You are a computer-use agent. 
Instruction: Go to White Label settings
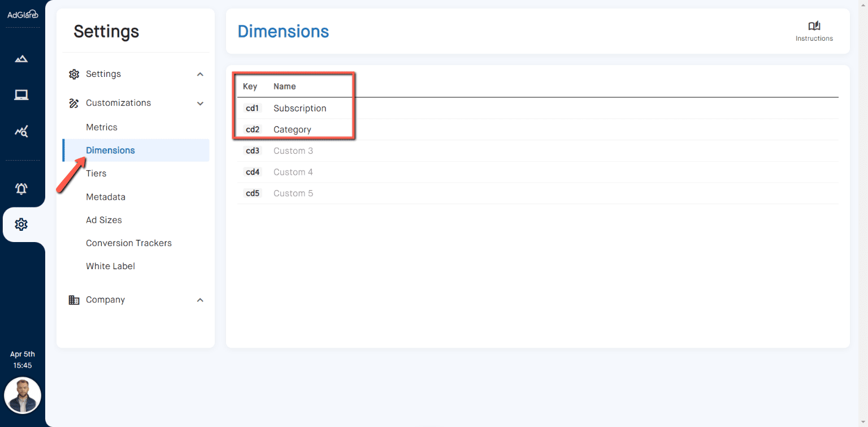click(x=110, y=266)
